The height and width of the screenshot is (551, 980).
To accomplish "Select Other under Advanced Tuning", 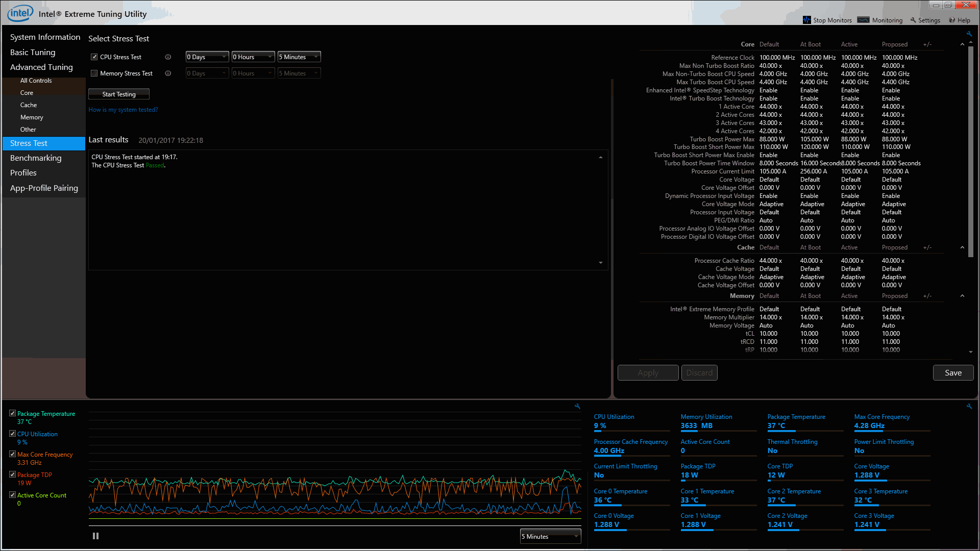I will point(28,129).
